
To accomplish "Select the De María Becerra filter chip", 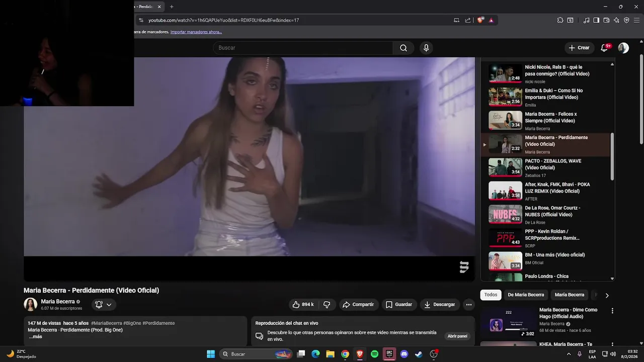I will (526, 295).
